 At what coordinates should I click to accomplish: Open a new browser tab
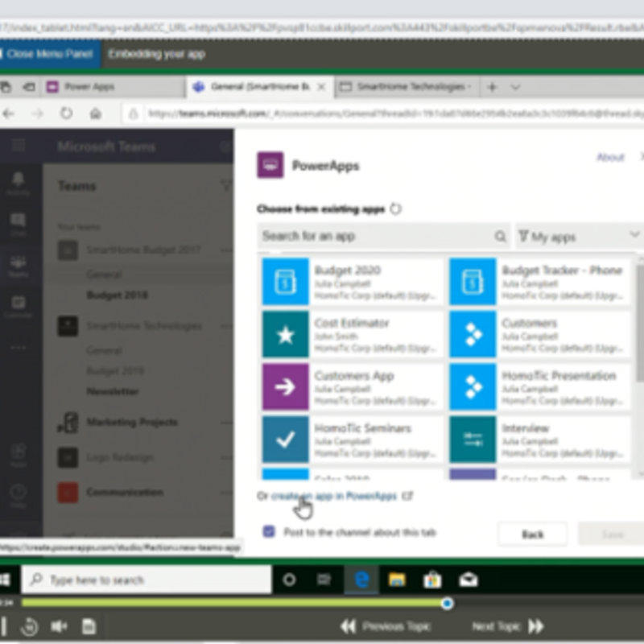tap(492, 87)
